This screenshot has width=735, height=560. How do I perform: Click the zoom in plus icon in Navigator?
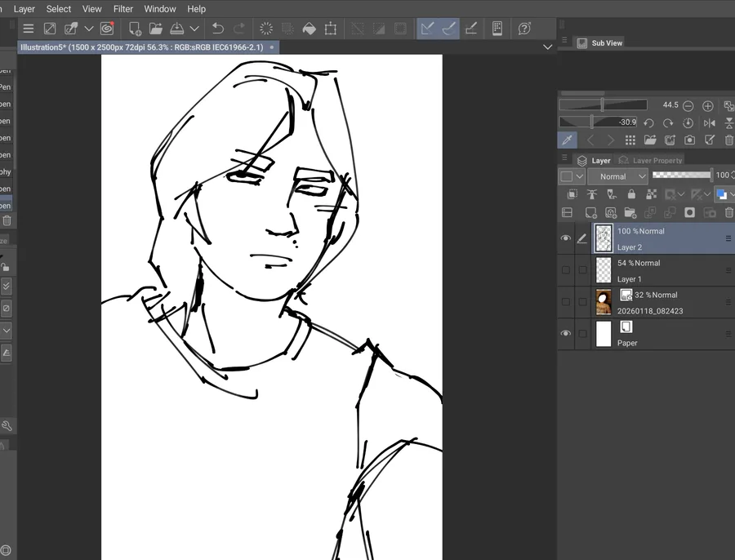[x=707, y=106]
